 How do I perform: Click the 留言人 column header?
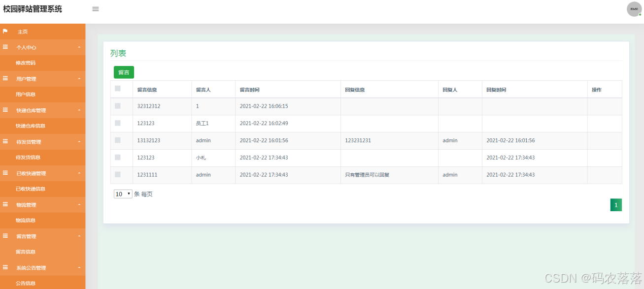pyautogui.click(x=203, y=90)
